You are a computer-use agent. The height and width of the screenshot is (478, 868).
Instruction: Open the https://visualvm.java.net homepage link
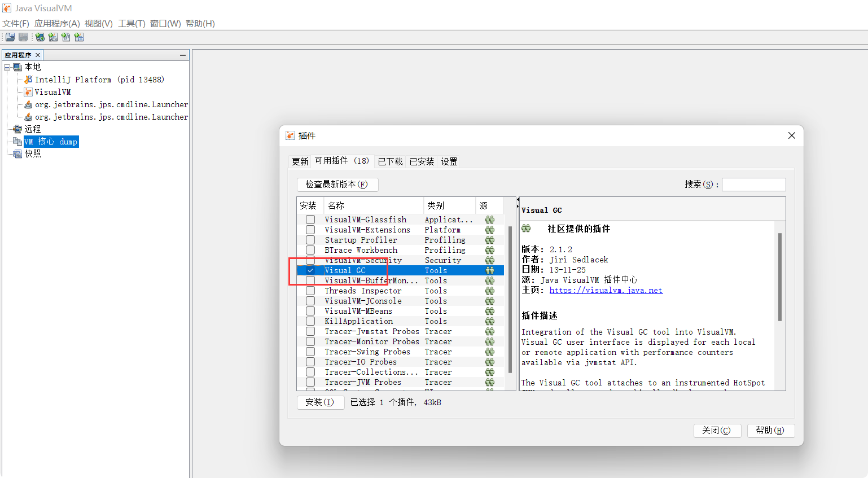606,290
